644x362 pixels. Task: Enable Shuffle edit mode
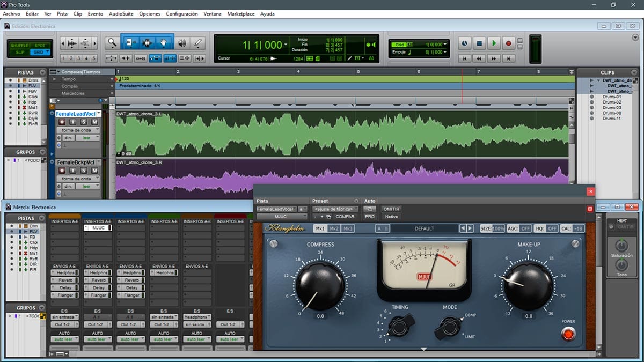tap(19, 46)
